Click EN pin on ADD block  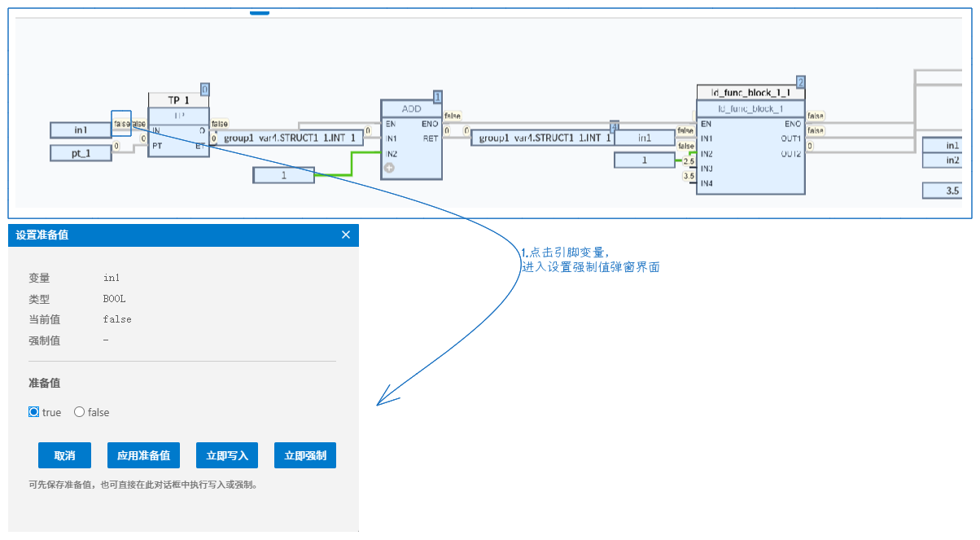[x=391, y=124]
